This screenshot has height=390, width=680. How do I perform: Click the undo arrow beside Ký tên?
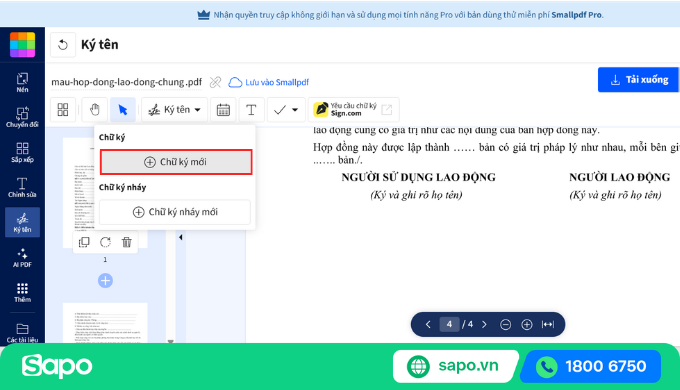click(x=63, y=45)
